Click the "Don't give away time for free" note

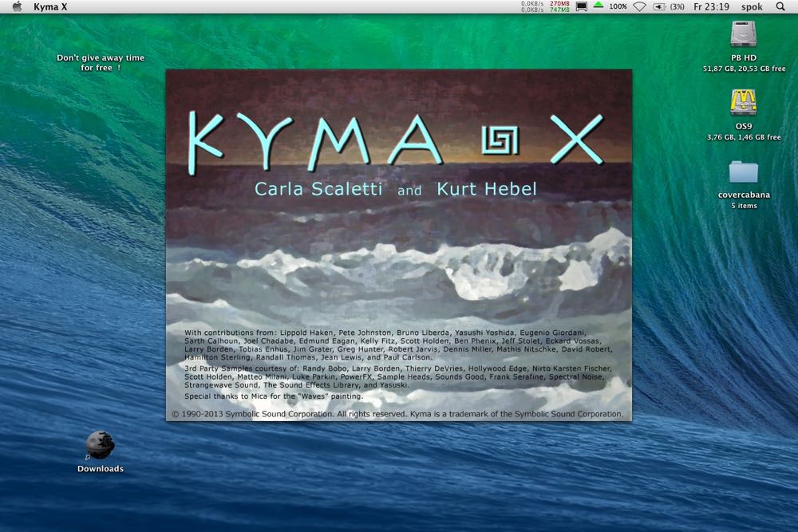pos(101,62)
